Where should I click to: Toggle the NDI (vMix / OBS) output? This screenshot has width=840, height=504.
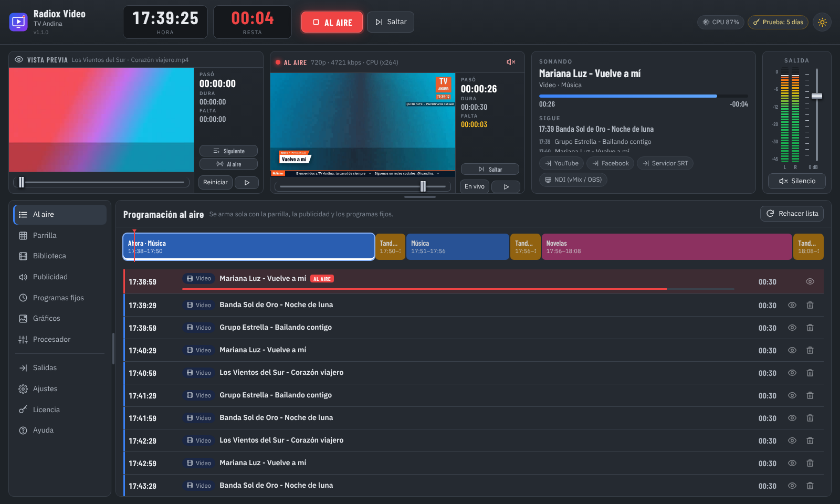coord(573,180)
